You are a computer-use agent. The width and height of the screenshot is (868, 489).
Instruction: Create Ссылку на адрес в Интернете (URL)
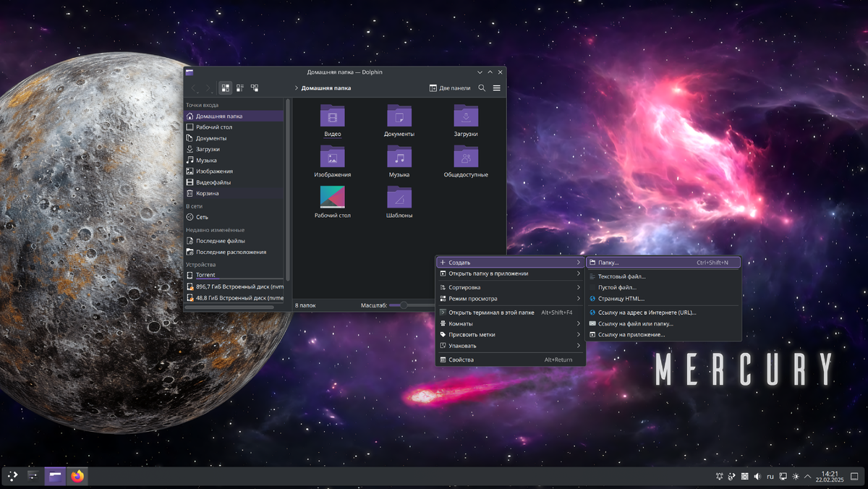click(663, 312)
